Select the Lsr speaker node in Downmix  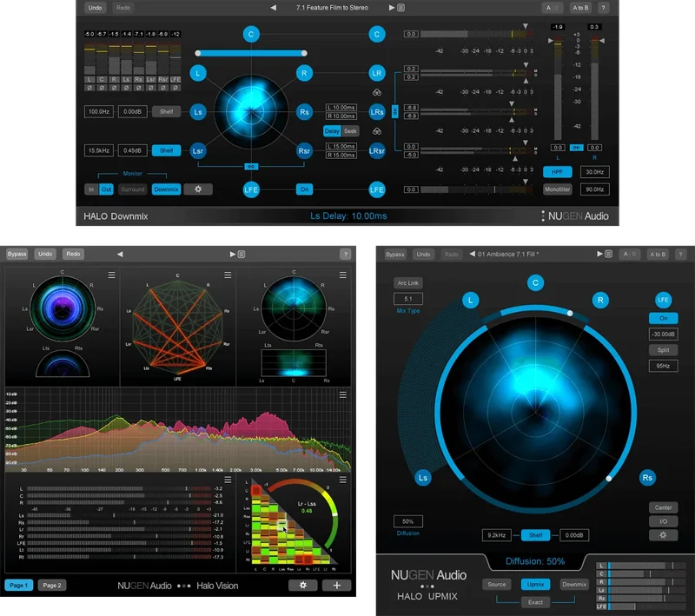pos(198,150)
